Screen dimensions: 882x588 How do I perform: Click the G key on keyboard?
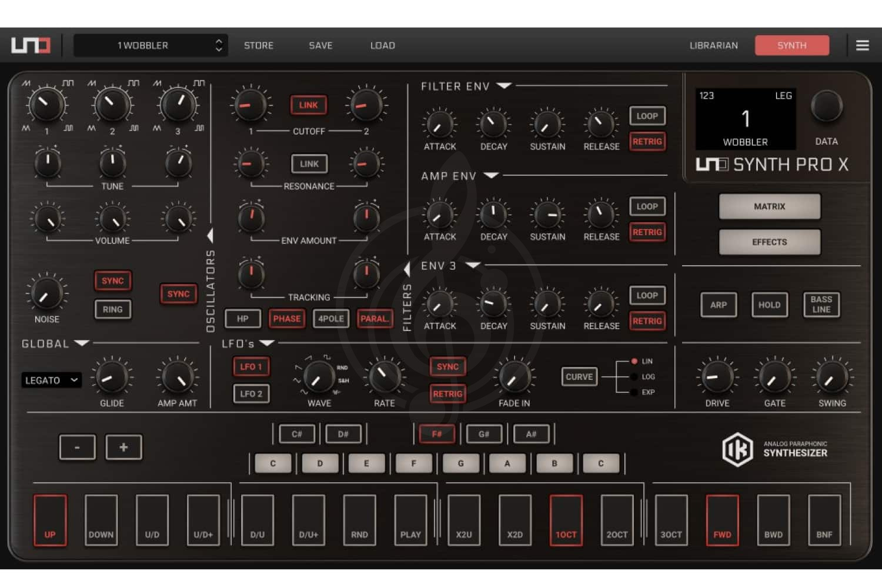coord(460,463)
